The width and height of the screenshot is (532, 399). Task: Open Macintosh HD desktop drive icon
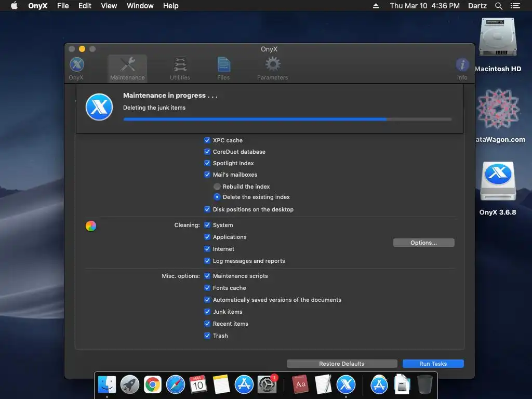pyautogui.click(x=498, y=37)
